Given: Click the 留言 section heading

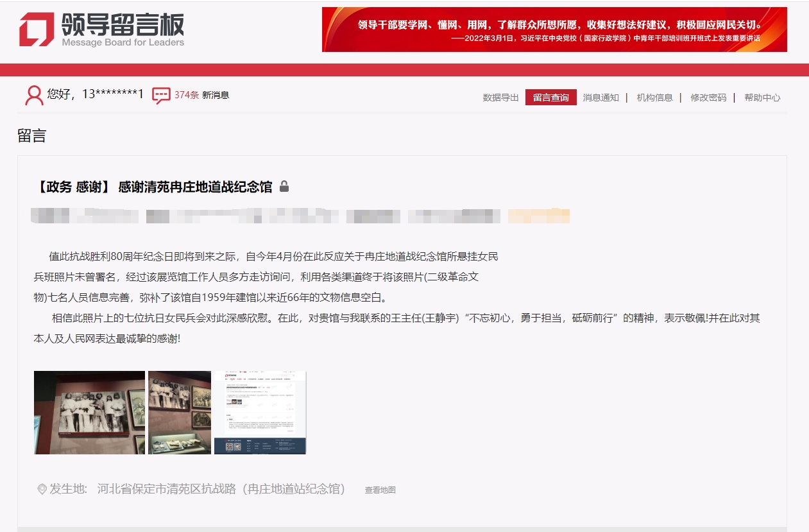Looking at the screenshot, I should click(32, 135).
